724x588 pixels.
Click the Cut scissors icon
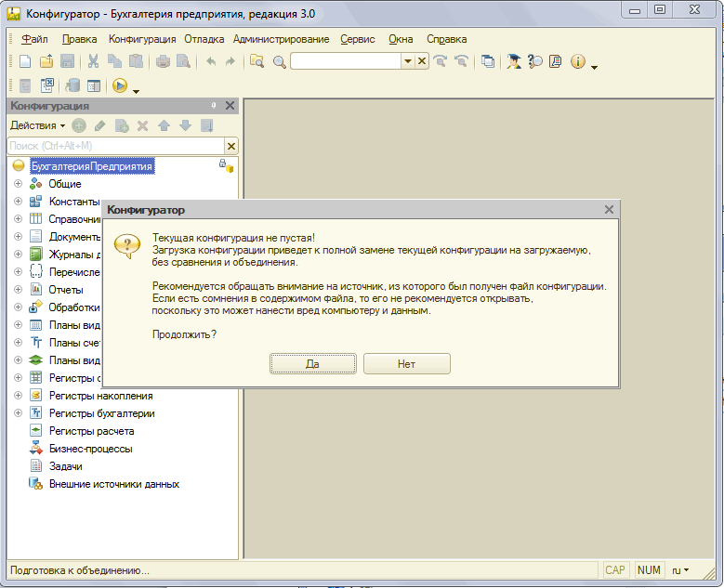[x=93, y=61]
